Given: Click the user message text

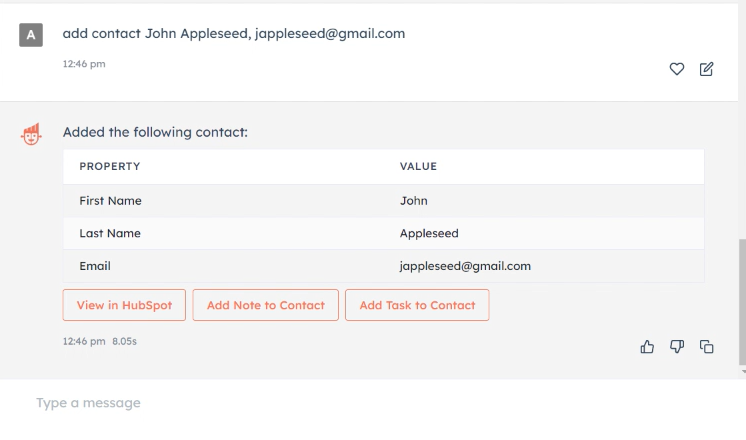Looking at the screenshot, I should pos(234,33).
